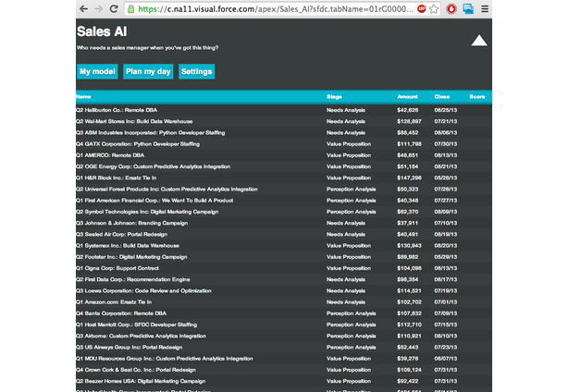Image resolution: width=569 pixels, height=392 pixels.
Task: Select Q2 Halliburton Co.: Remote DBA row
Action: point(284,110)
